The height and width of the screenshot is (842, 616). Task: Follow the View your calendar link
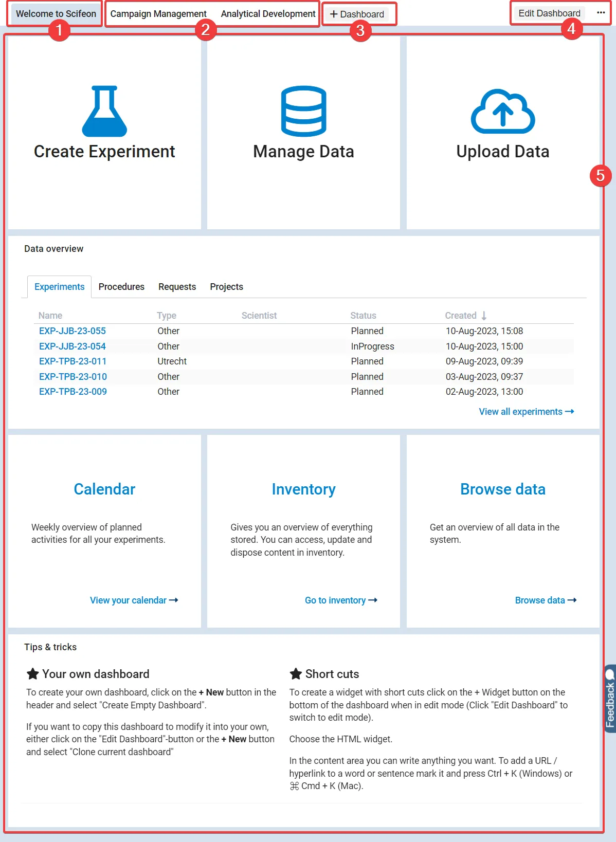point(134,600)
